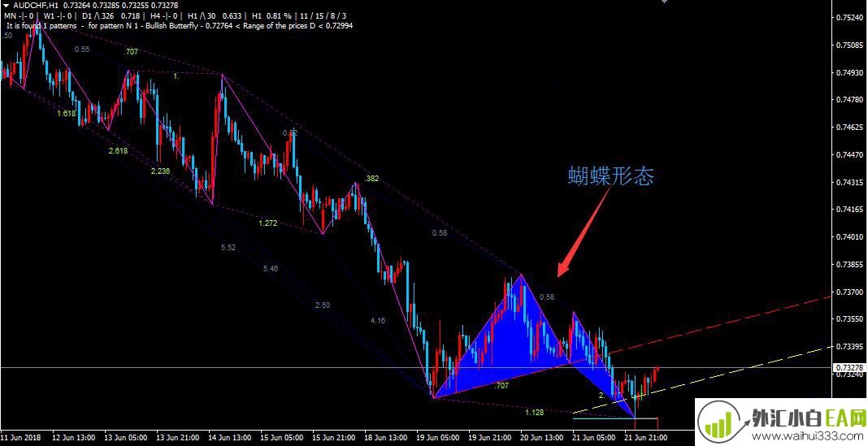Select the yellow dashed trendline
This screenshot has height=446, width=868.
coord(703,379)
